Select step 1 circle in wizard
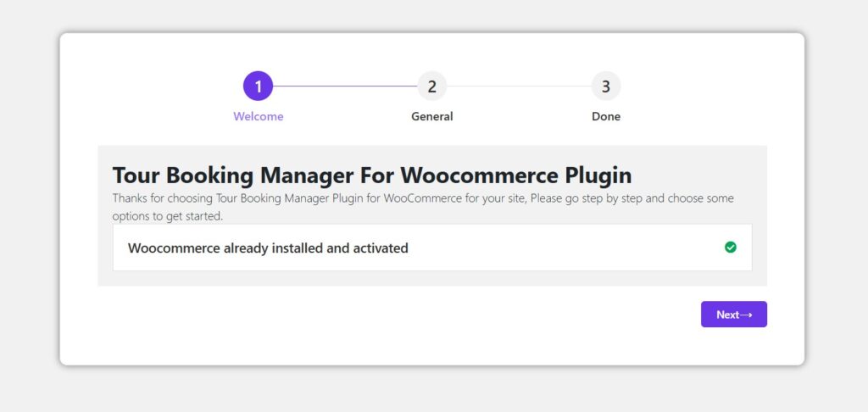The image size is (868, 412). point(258,86)
